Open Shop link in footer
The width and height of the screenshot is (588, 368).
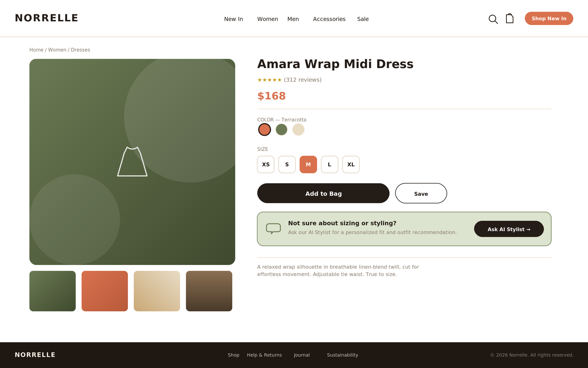233,355
